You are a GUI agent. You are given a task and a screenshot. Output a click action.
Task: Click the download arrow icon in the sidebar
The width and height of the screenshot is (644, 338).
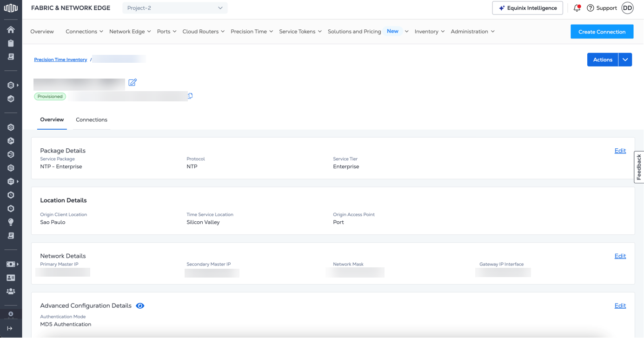pyautogui.click(x=11, y=314)
